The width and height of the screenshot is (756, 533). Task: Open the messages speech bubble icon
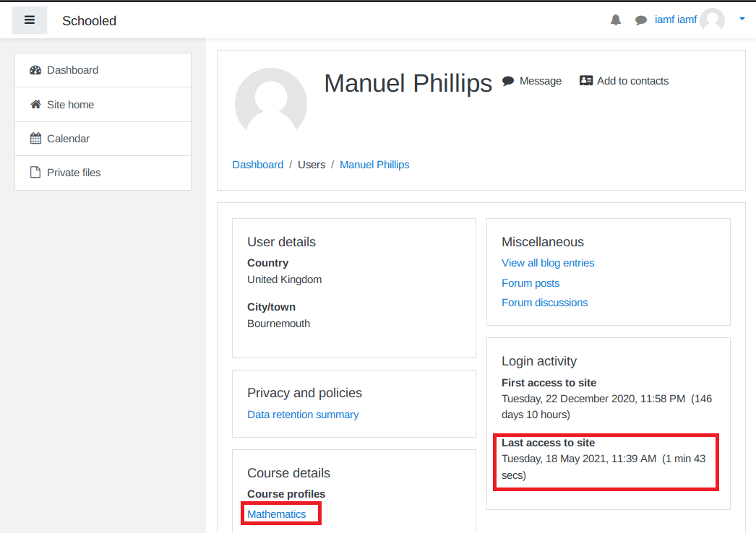[640, 20]
